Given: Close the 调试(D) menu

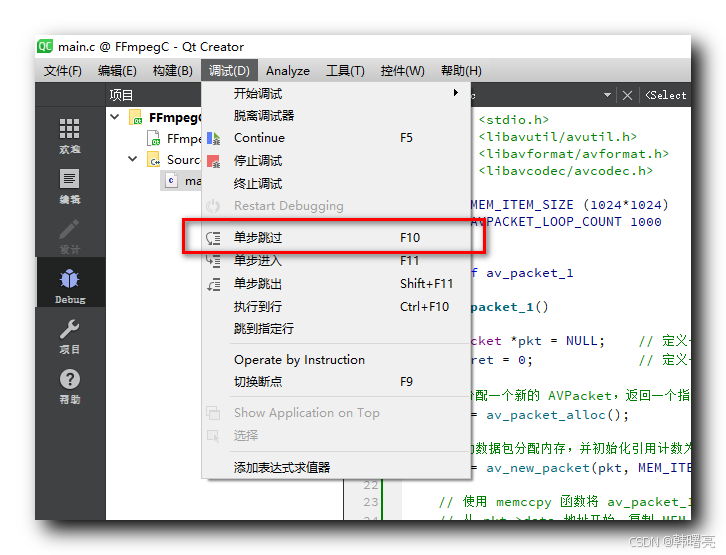Looking at the screenshot, I should tap(229, 71).
